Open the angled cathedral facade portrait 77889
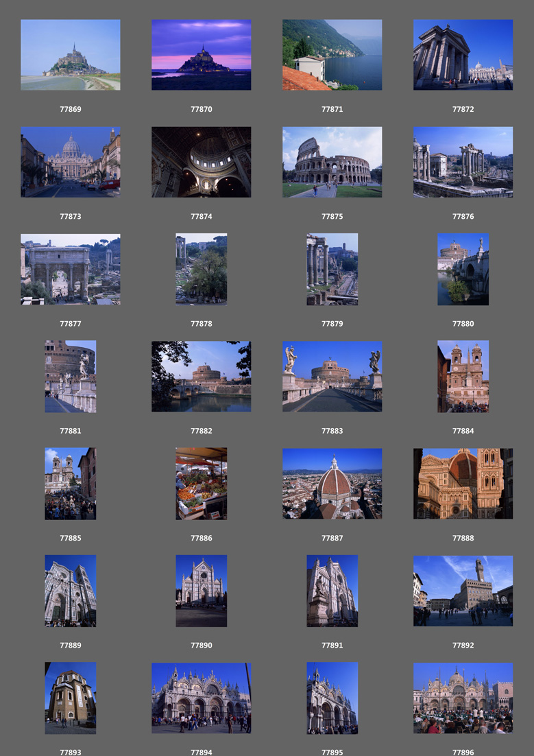 pyautogui.click(x=71, y=591)
